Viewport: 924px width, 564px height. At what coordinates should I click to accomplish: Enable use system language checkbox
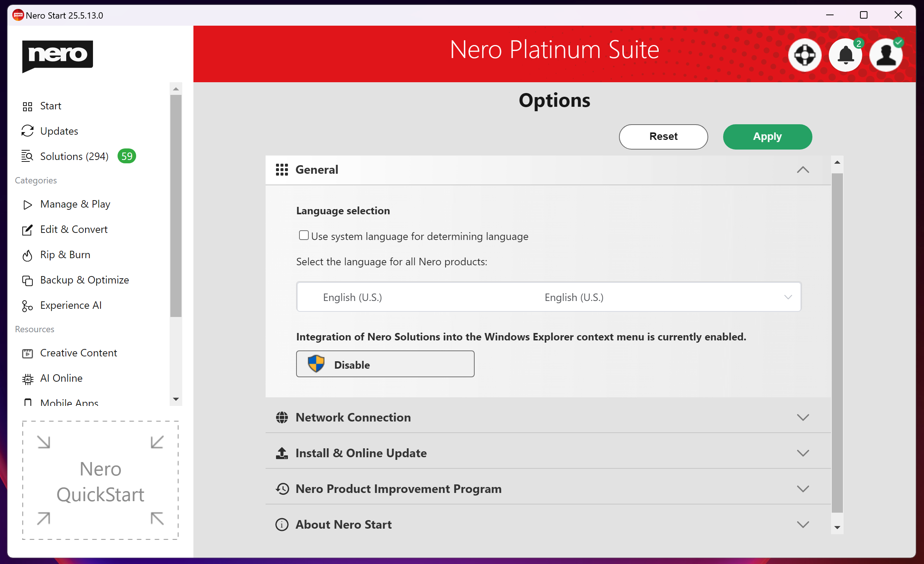pyautogui.click(x=304, y=235)
